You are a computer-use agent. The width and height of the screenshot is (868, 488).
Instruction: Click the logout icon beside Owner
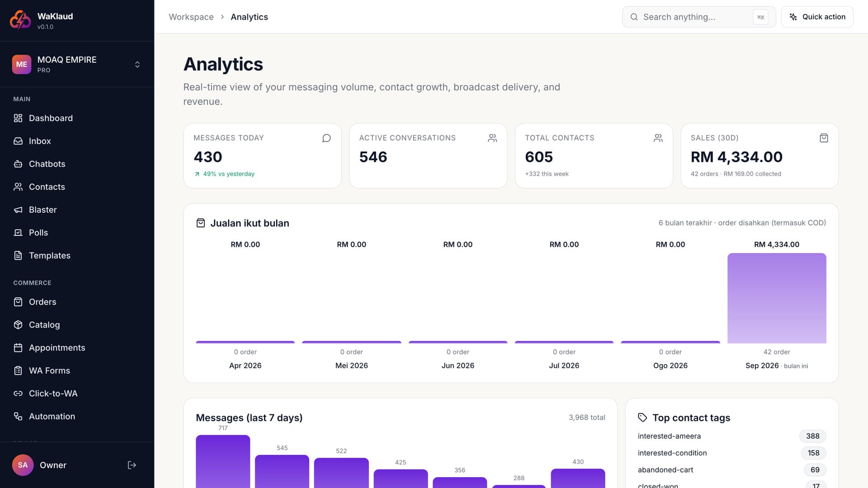[132, 465]
